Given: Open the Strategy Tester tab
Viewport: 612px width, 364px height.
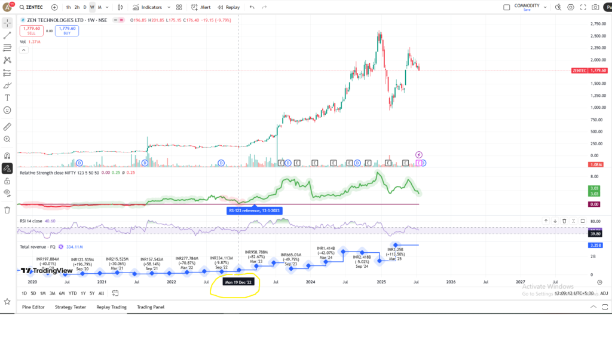Looking at the screenshot, I should (x=71, y=307).
